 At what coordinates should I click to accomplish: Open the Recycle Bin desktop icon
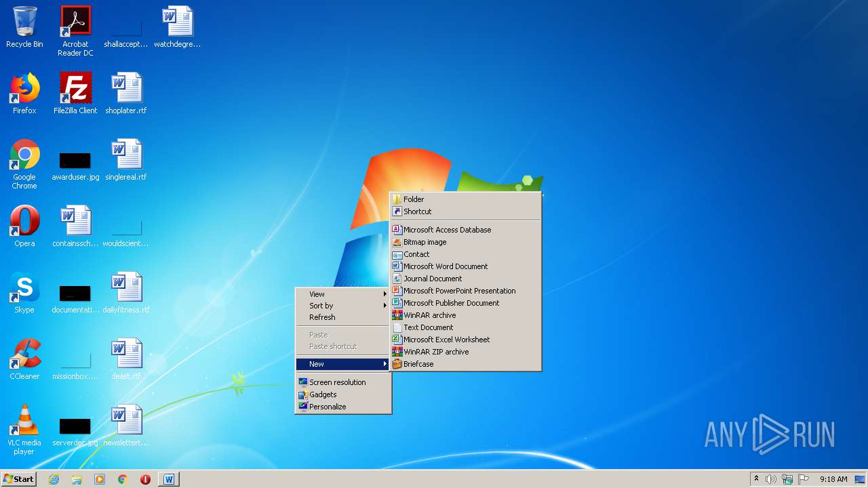[x=24, y=27]
